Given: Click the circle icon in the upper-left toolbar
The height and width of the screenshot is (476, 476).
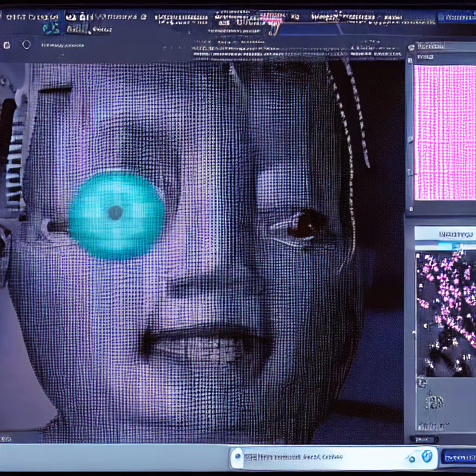Looking at the screenshot, I should 26,45.
